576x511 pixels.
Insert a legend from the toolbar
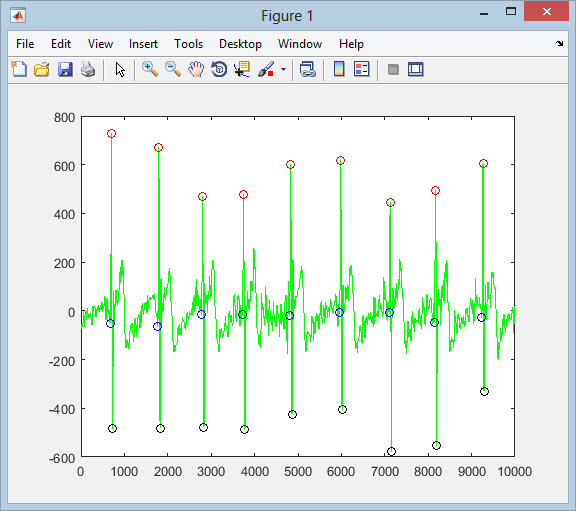361,69
